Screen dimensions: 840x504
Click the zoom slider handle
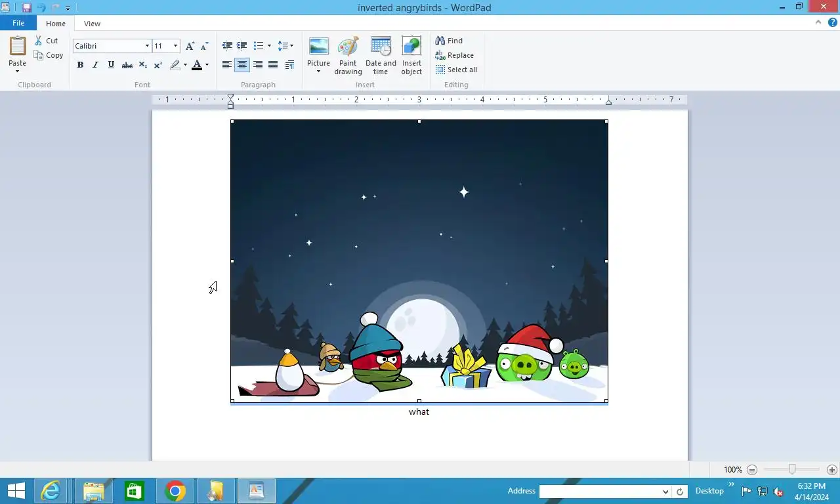click(x=792, y=469)
